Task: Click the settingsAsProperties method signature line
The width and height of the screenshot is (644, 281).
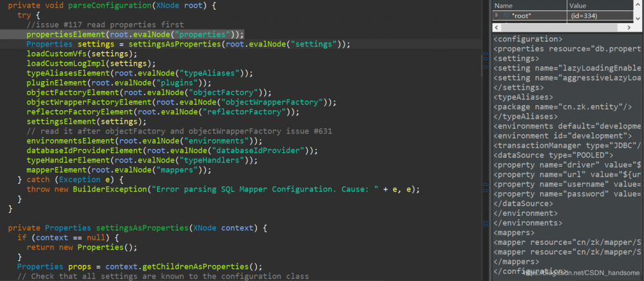Action: [x=138, y=228]
